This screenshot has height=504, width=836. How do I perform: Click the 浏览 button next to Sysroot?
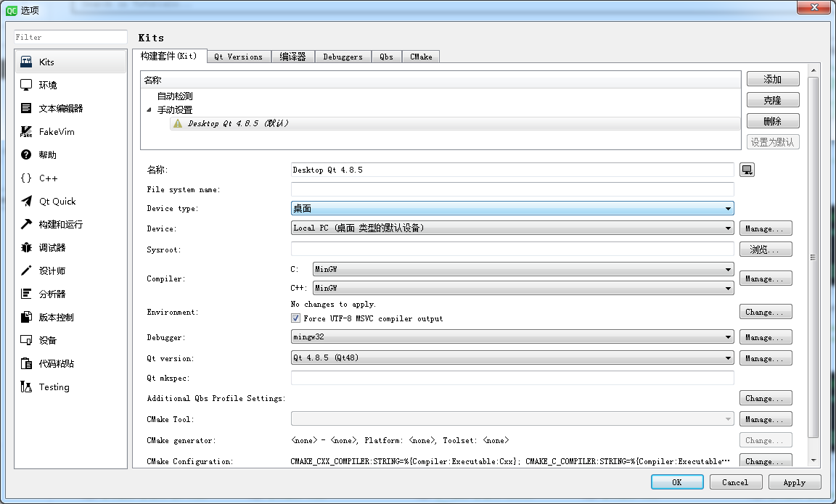[x=766, y=249]
